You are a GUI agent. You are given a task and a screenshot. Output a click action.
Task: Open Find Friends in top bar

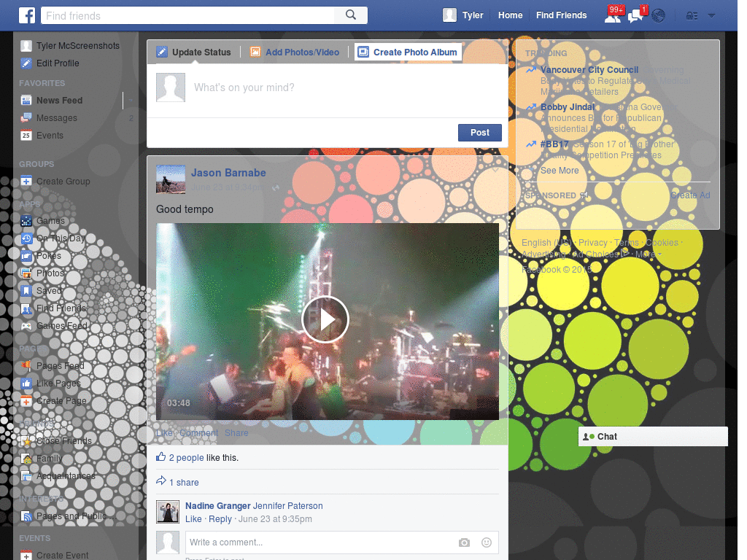pos(561,15)
